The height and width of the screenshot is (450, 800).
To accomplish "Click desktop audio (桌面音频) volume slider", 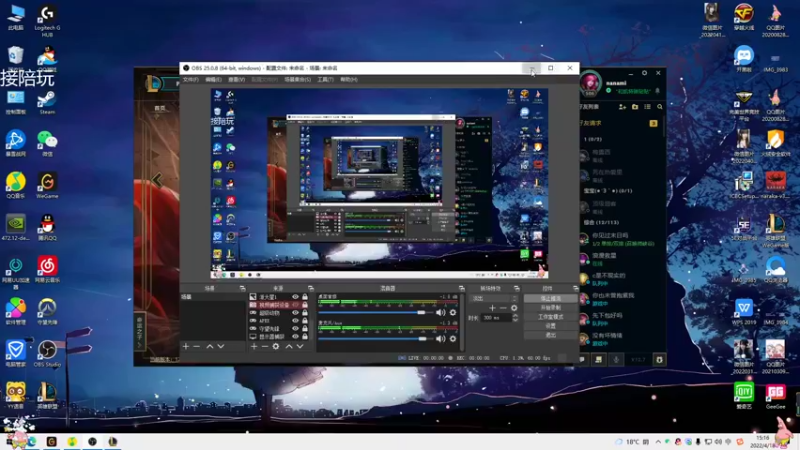I will click(x=375, y=312).
